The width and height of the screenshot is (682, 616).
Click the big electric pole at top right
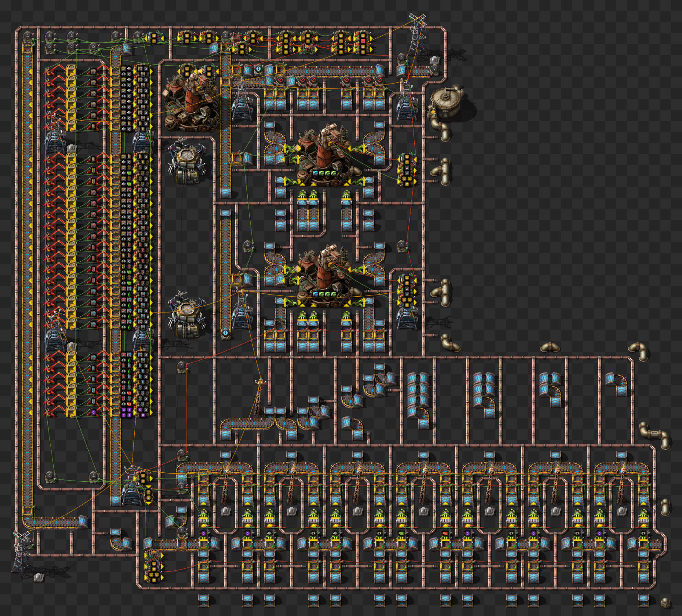point(417,36)
